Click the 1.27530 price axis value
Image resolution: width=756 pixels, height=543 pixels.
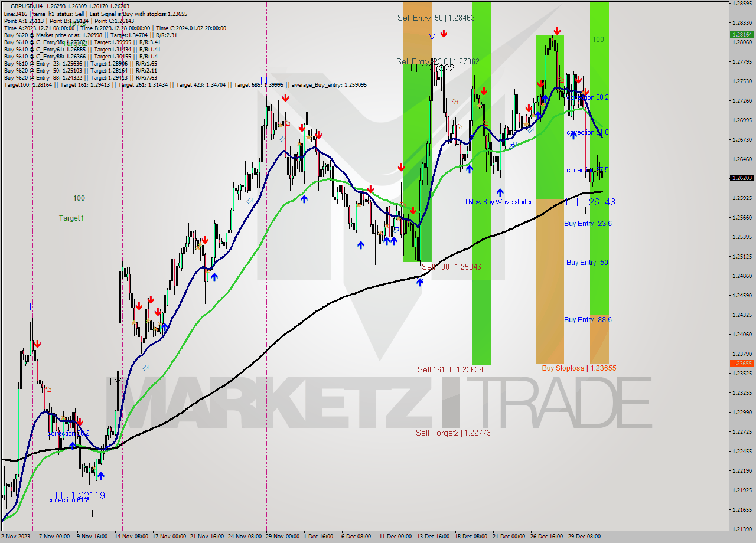pos(742,81)
